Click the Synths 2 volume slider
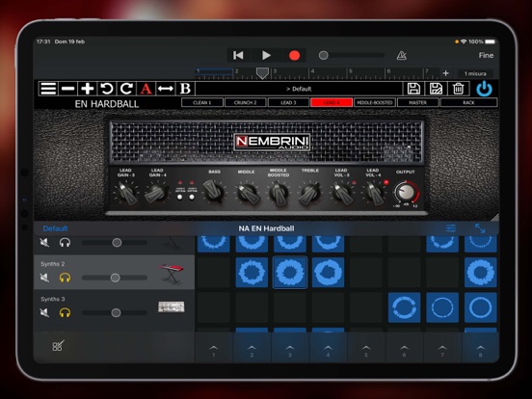The width and height of the screenshot is (532, 399). 115,278
